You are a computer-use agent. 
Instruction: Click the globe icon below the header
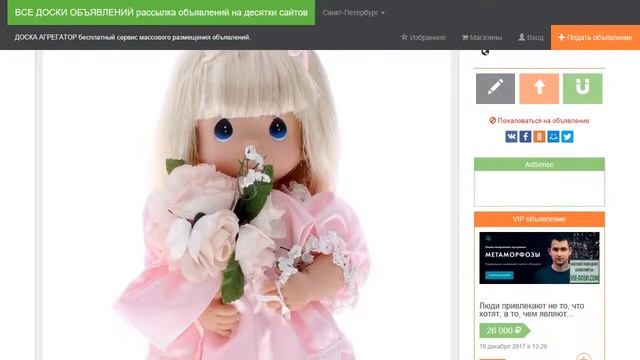485,52
